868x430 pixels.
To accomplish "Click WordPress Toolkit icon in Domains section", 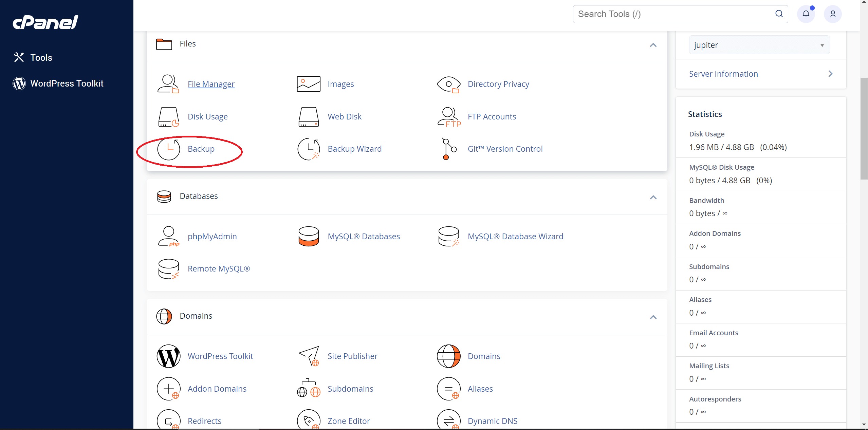I will pos(168,356).
